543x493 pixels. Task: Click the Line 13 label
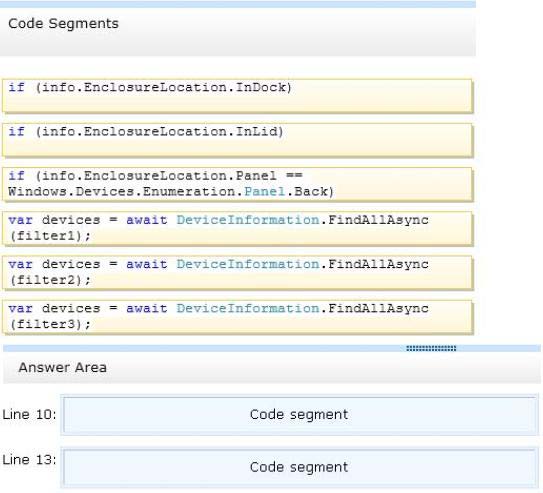29,459
